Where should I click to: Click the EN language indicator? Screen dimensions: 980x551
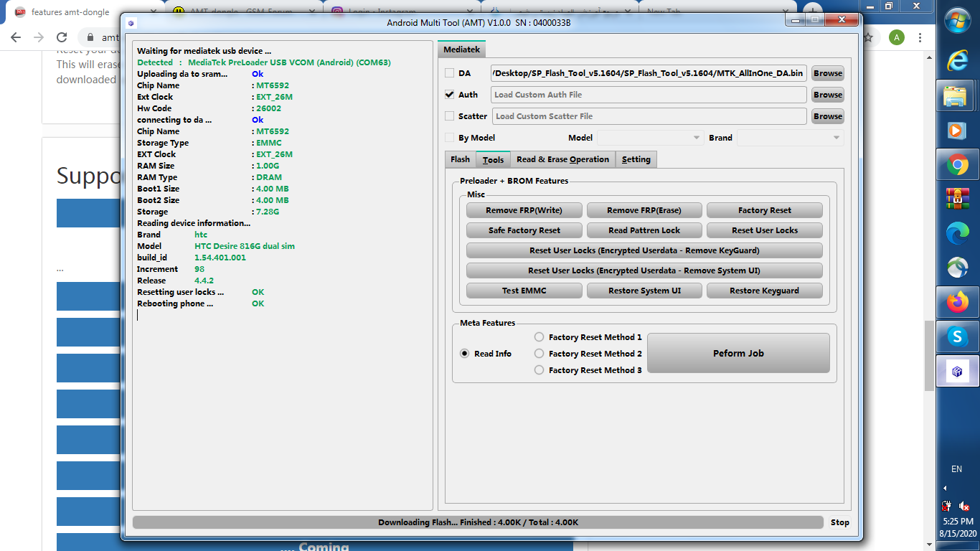point(956,468)
